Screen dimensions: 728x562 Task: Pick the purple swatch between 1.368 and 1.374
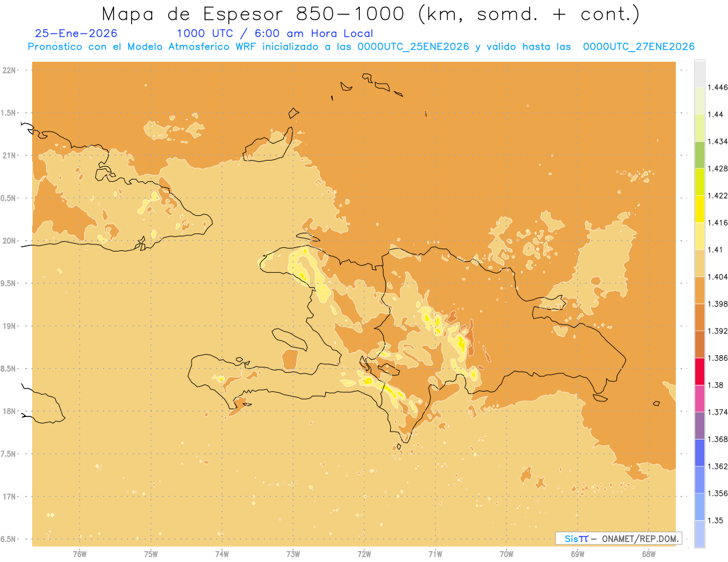click(x=699, y=426)
